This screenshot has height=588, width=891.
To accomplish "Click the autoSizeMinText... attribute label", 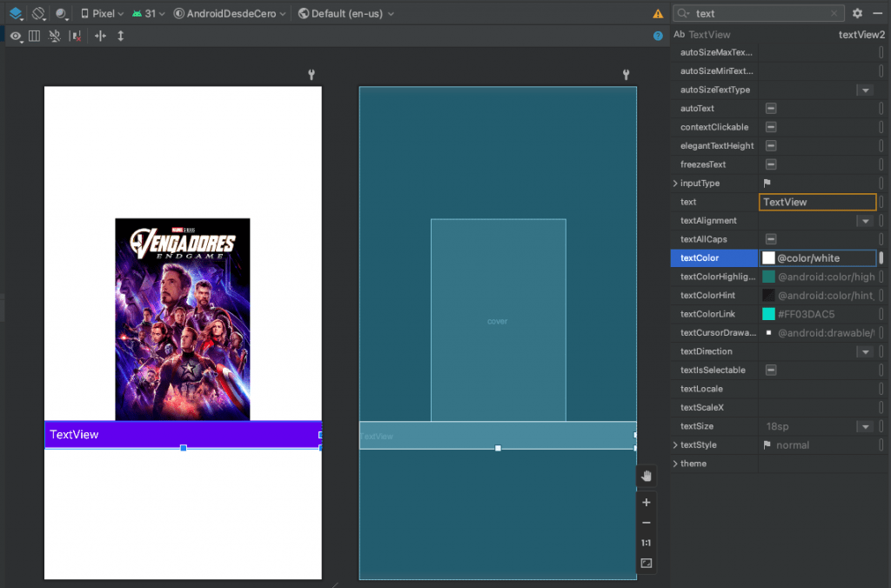I will [717, 71].
